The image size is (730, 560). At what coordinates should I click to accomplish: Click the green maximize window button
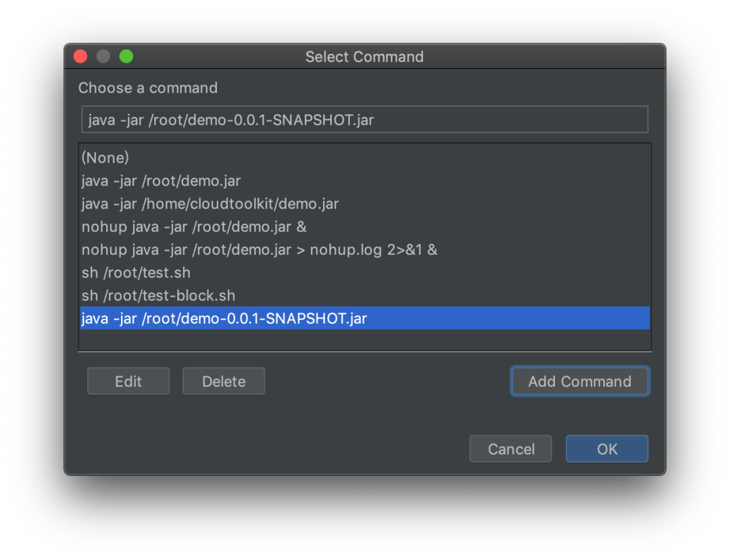click(126, 57)
